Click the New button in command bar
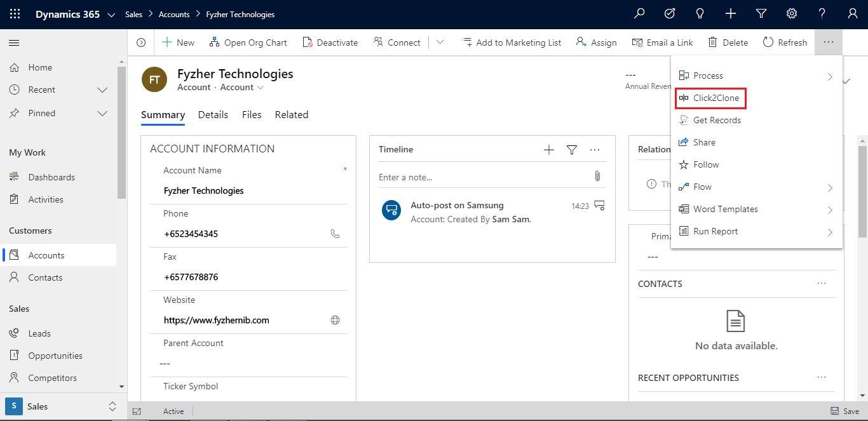 pyautogui.click(x=178, y=43)
